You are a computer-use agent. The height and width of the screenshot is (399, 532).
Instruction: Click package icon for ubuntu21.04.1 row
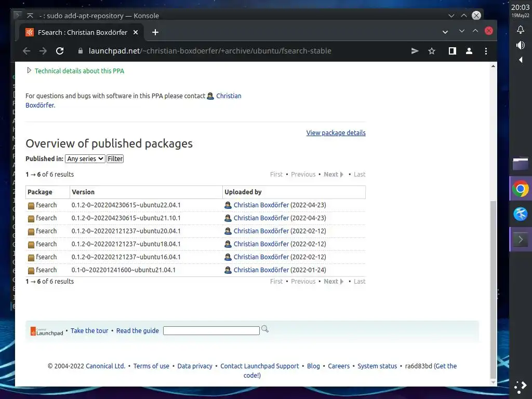click(x=31, y=270)
